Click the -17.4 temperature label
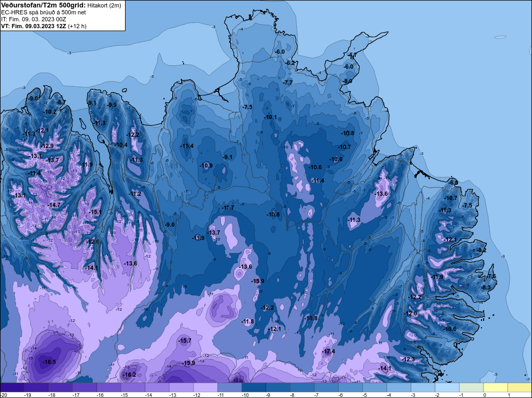 coord(328,351)
